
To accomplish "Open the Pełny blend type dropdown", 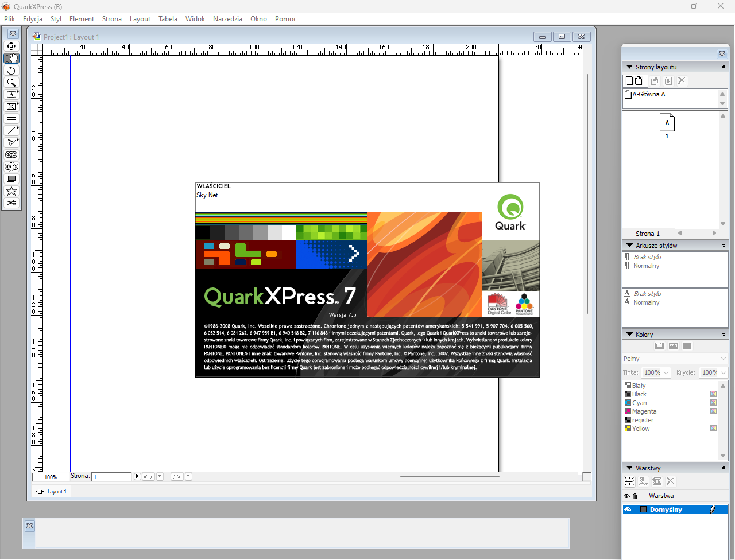I will click(x=675, y=359).
